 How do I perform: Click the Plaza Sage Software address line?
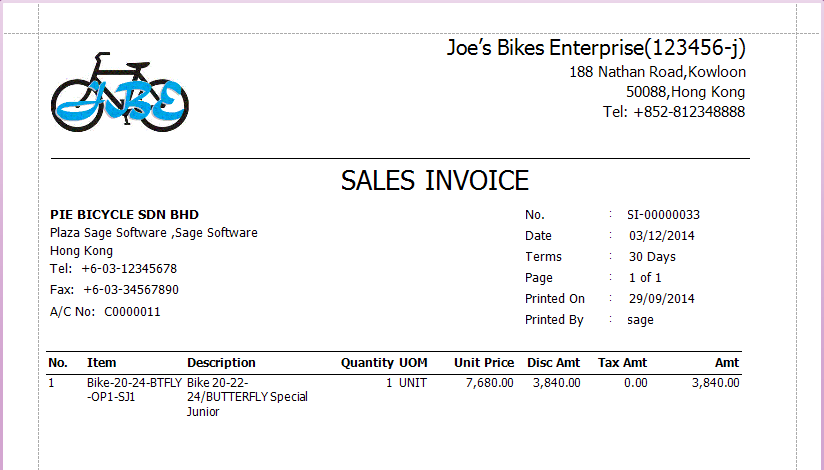[x=153, y=233]
